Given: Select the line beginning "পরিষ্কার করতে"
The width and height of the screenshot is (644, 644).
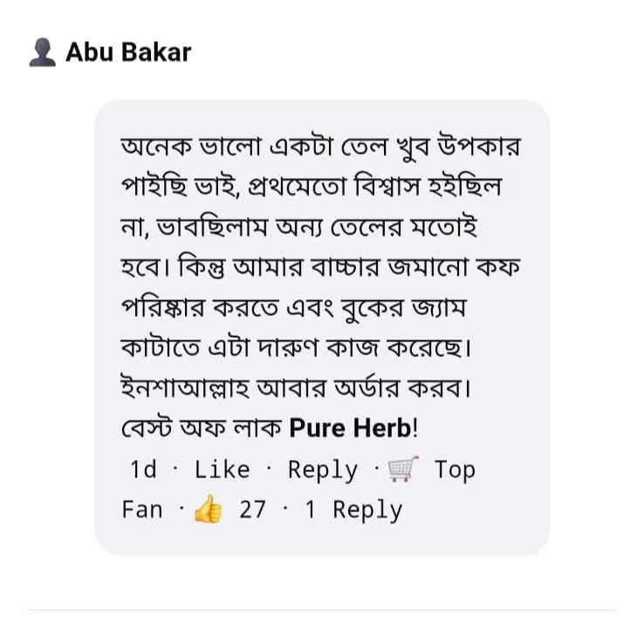Looking at the screenshot, I should coord(294,308).
